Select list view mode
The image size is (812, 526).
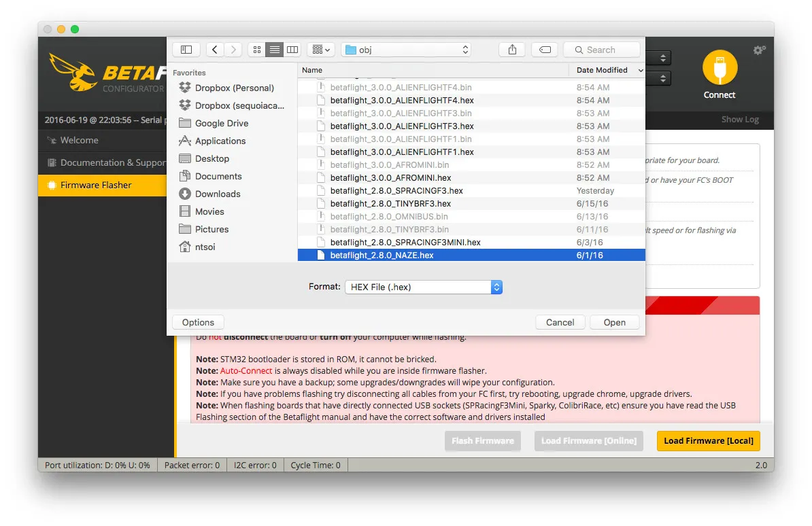tap(274, 50)
